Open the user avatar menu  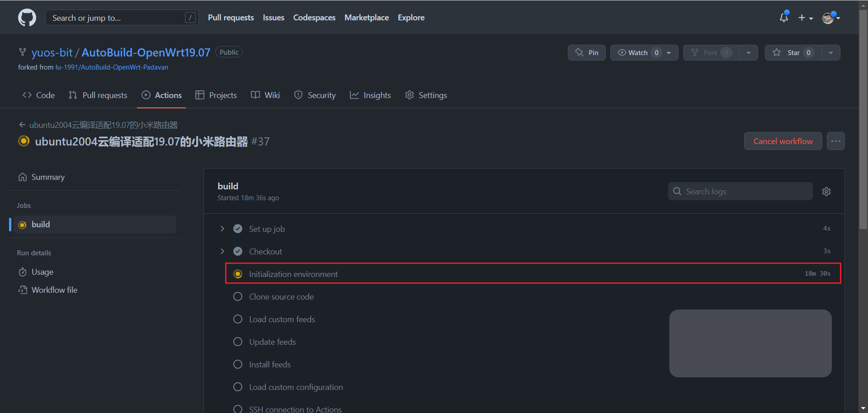(831, 18)
